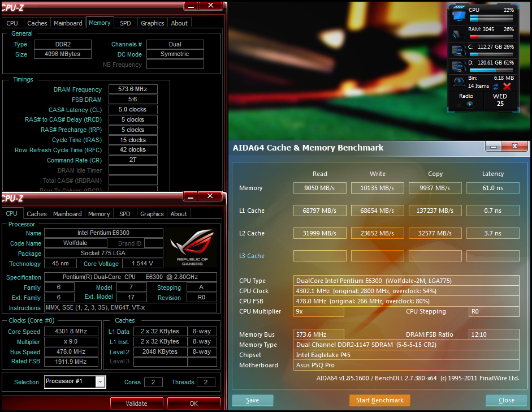The height and width of the screenshot is (412, 532).
Task: Click the Memory Read 9050 MB/s field
Action: (319, 188)
